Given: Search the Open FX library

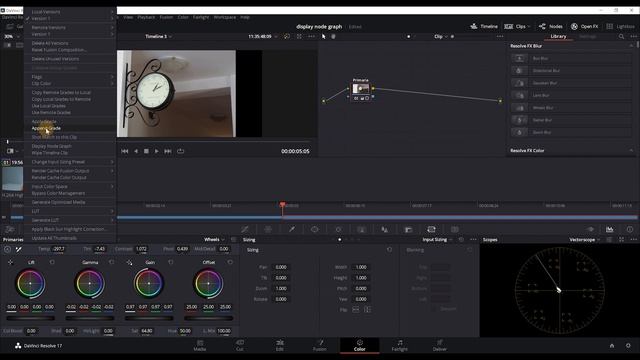Looking at the screenshot, I should pyautogui.click(x=621, y=36).
